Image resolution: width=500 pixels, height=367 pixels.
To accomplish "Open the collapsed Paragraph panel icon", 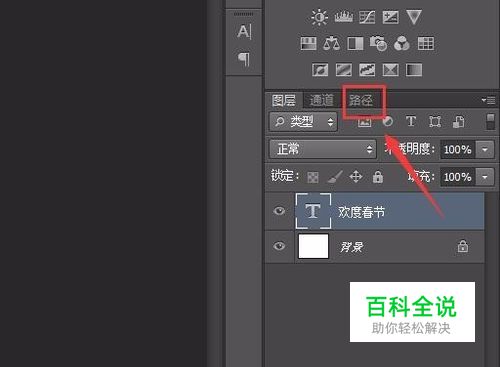I will tap(244, 59).
